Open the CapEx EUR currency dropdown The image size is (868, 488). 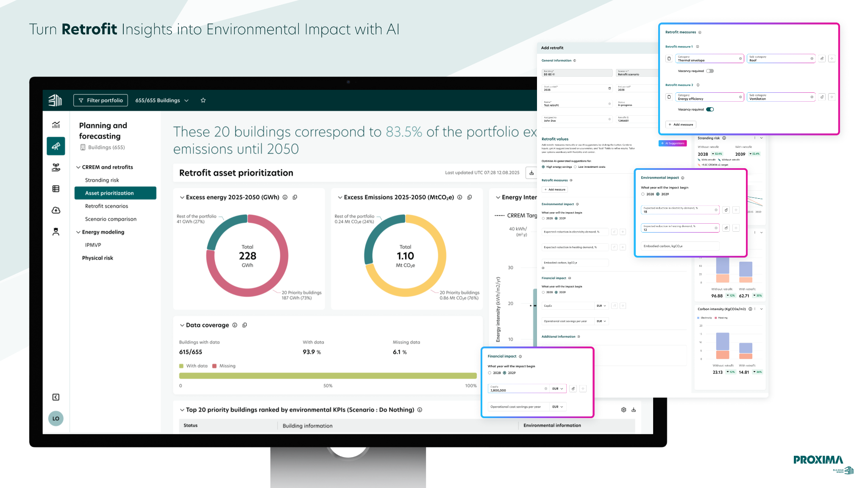pos(558,388)
